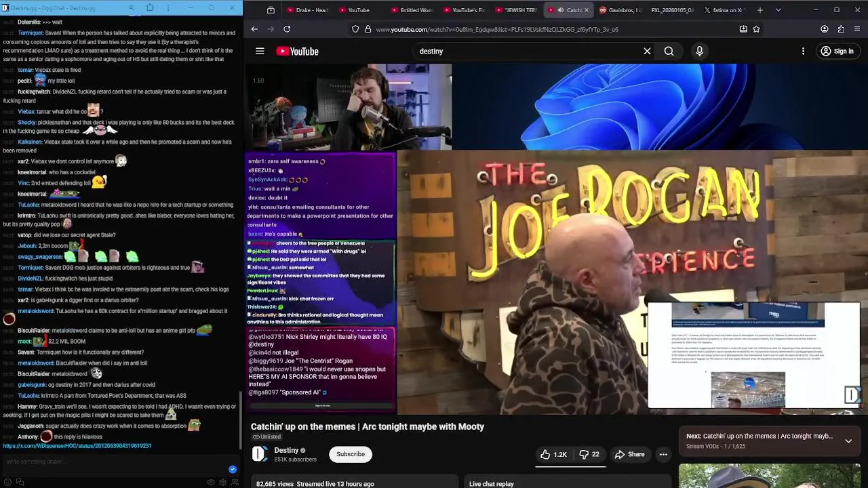Open the browser extensions puzzle icon
Viewport: 868px width, 488px height.
coord(841,29)
